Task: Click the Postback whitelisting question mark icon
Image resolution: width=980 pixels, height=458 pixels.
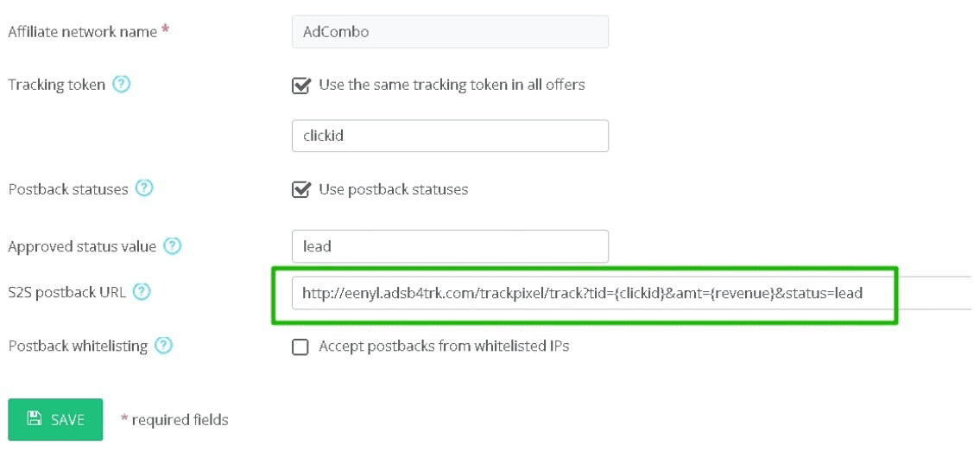Action: coord(164,346)
